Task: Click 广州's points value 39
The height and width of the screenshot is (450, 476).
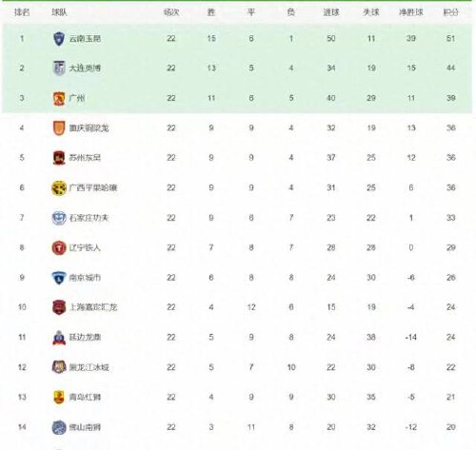Action: coord(451,98)
